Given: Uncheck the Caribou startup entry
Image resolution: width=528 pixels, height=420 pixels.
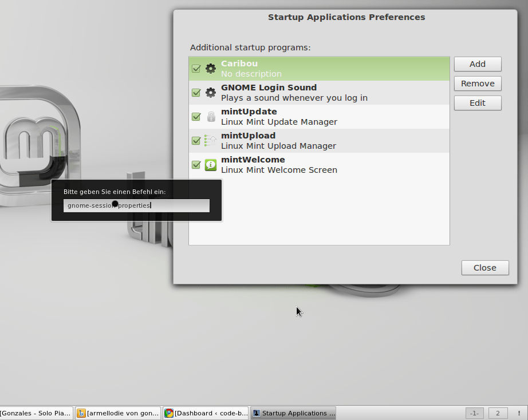Looking at the screenshot, I should coord(196,68).
